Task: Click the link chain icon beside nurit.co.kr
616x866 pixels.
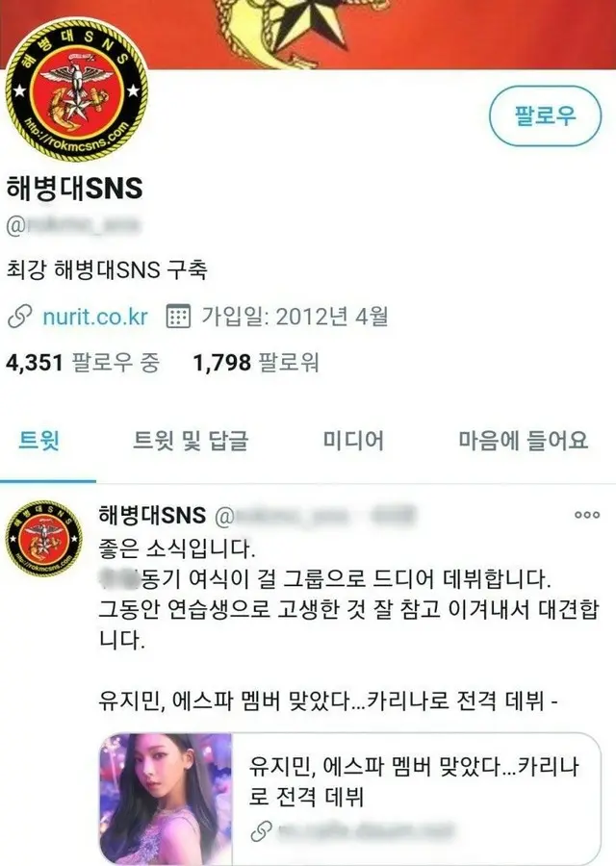Action: pos(20,318)
